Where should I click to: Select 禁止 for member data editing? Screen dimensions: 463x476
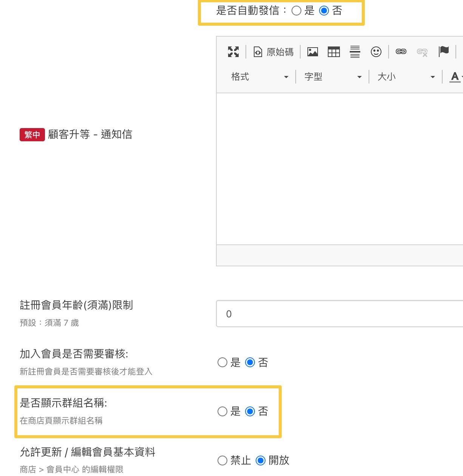click(x=222, y=461)
